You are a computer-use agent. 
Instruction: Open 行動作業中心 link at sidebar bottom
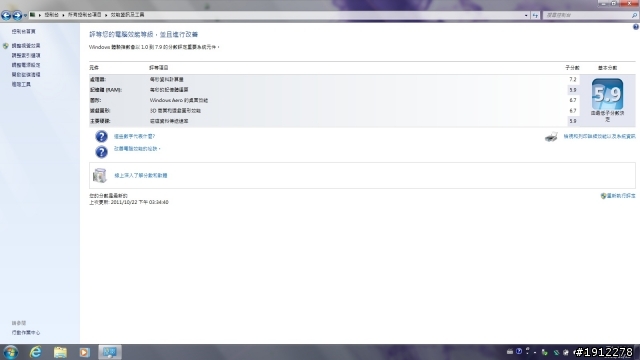coord(26,333)
